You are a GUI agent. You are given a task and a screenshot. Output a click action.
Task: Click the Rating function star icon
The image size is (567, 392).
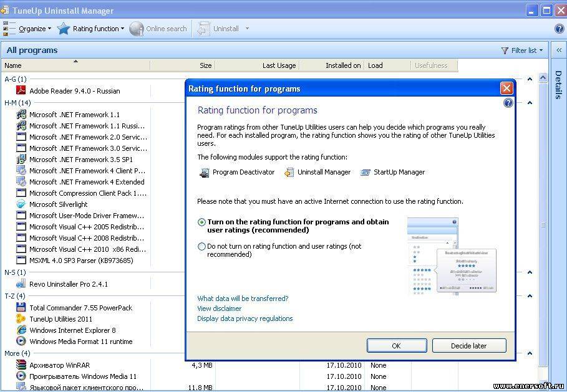(63, 29)
